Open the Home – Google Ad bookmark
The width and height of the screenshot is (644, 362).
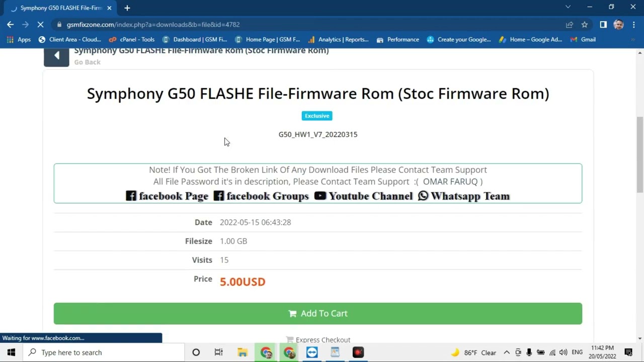point(531,39)
